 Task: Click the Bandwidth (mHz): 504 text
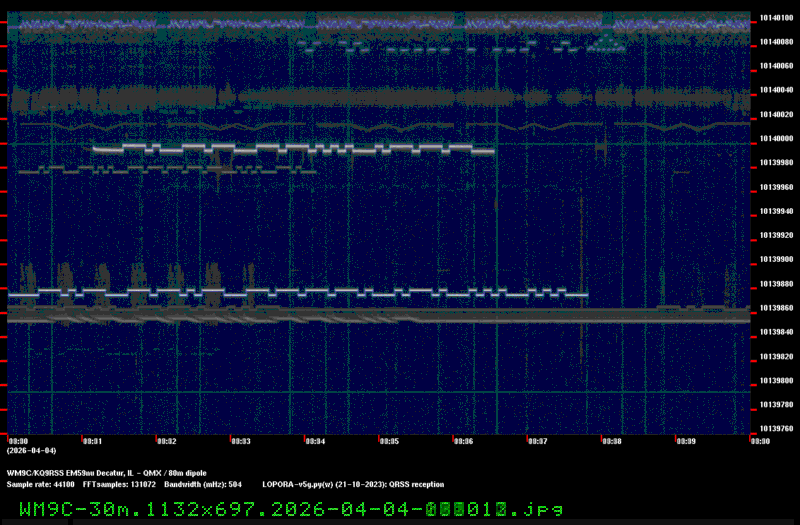click(203, 484)
